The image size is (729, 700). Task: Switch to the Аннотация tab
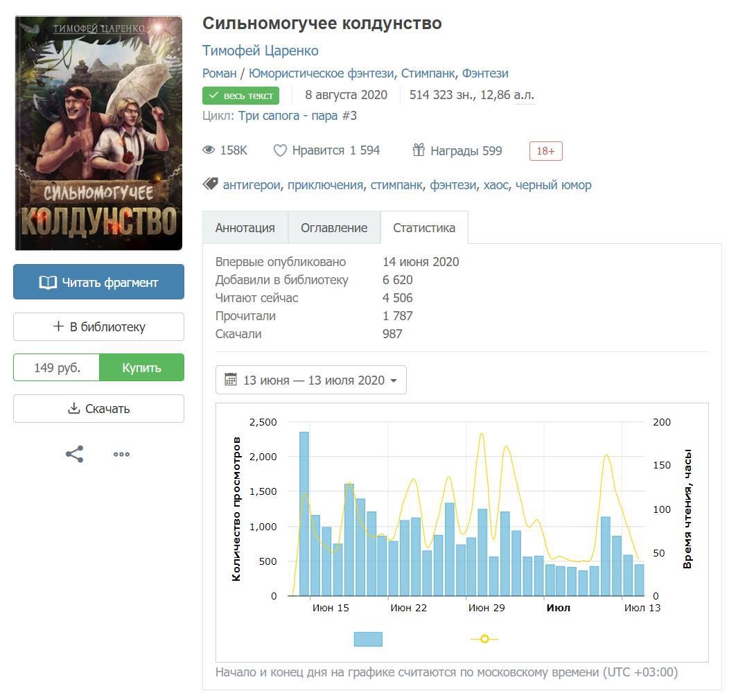point(245,228)
